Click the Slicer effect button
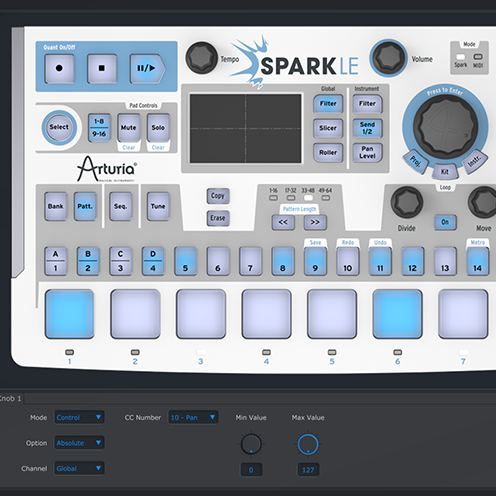The image size is (496, 496). (x=328, y=128)
